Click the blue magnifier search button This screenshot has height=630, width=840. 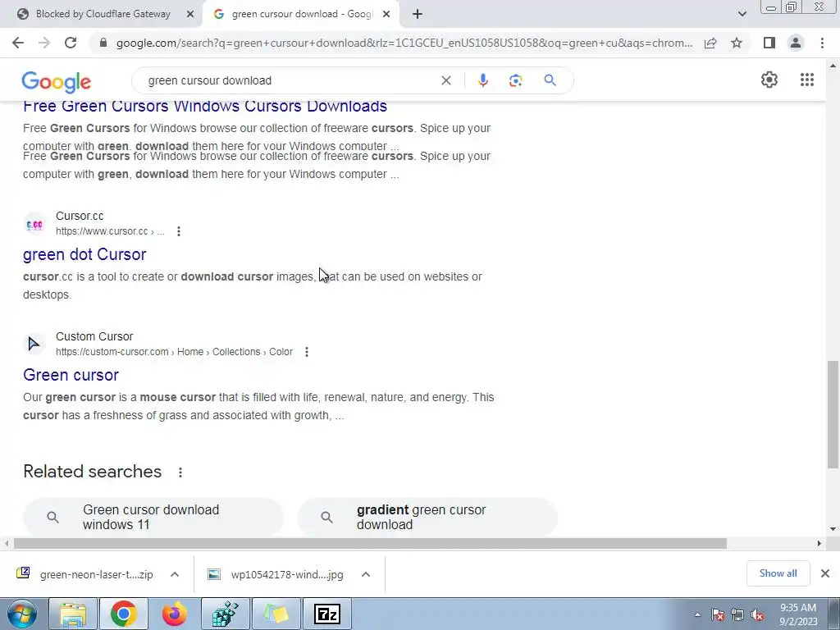550,80
